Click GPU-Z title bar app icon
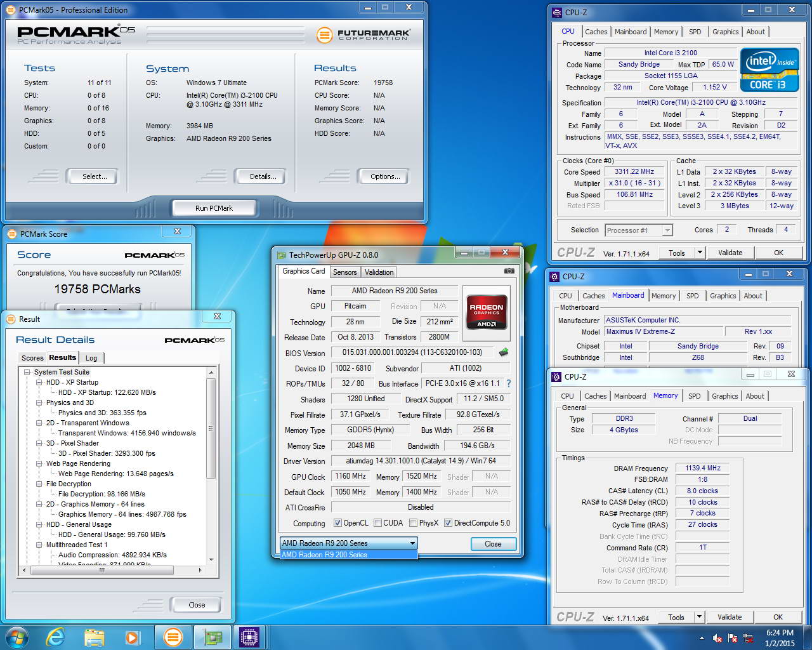812x650 pixels. click(282, 255)
